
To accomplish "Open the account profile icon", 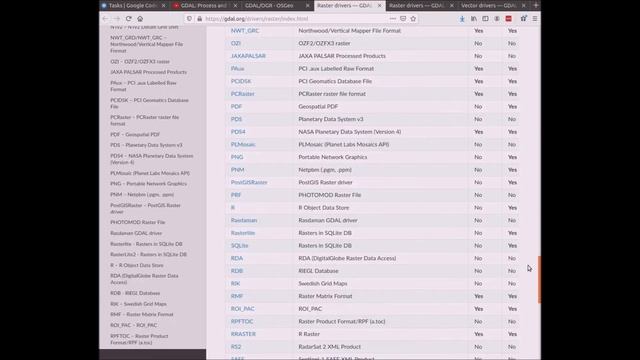I will point(497,19).
